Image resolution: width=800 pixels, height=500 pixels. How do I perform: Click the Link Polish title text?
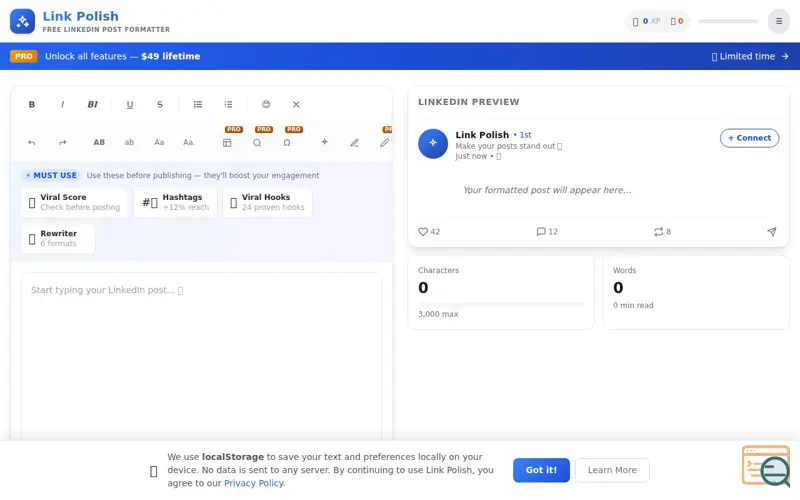(x=81, y=16)
